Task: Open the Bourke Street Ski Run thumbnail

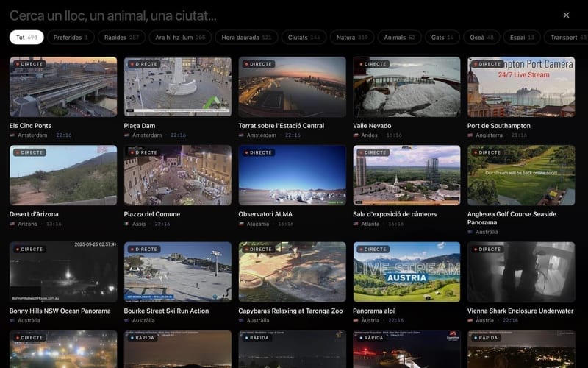Action: coord(178,272)
